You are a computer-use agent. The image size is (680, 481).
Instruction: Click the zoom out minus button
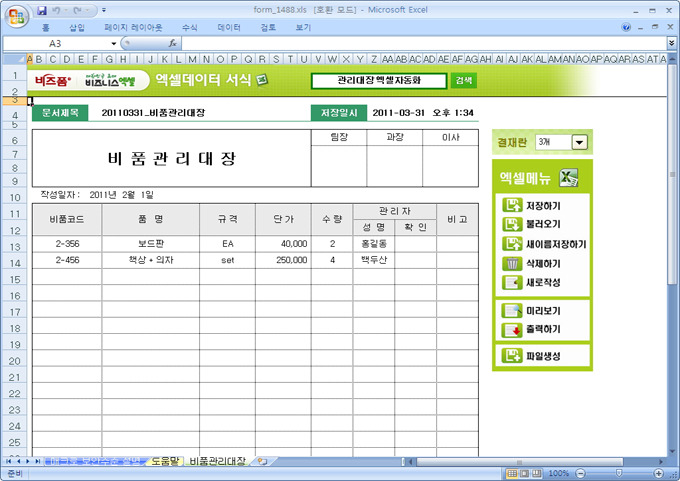(581, 474)
